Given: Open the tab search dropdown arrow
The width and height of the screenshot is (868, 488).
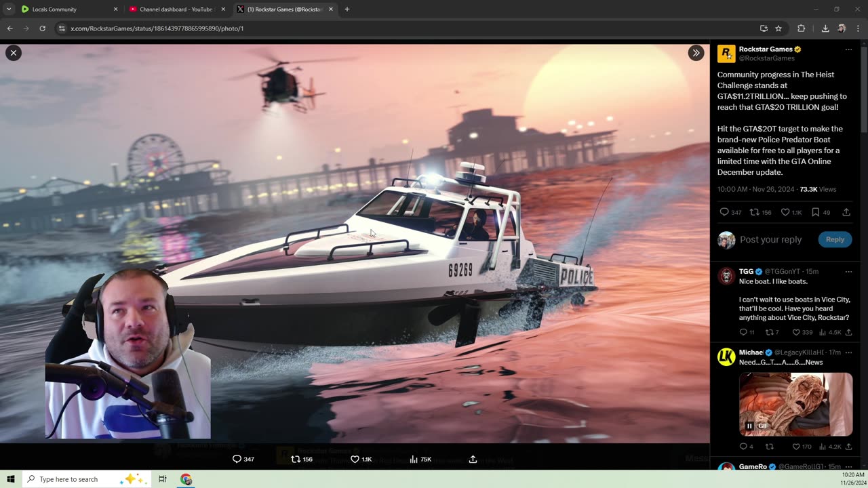Looking at the screenshot, I should tap(8, 9).
